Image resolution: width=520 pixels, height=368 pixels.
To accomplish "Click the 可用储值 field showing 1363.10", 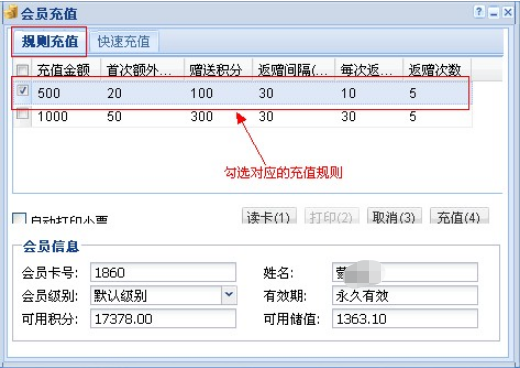I will click(x=405, y=319).
